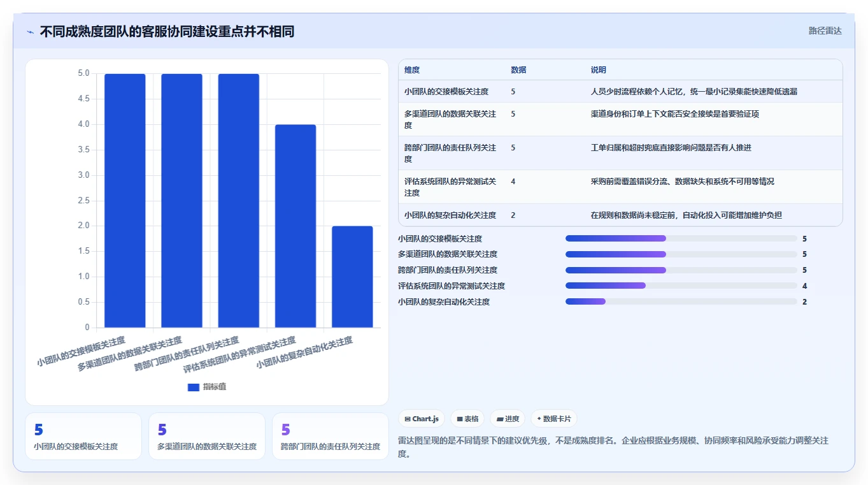Click y-axis tick label 5.0
This screenshot has height=485, width=868.
83,74
